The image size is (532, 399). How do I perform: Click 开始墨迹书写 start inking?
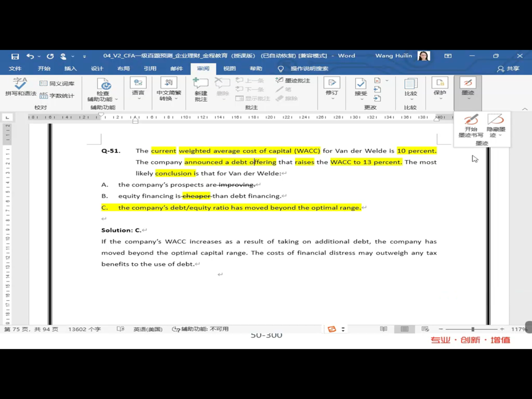click(471, 126)
